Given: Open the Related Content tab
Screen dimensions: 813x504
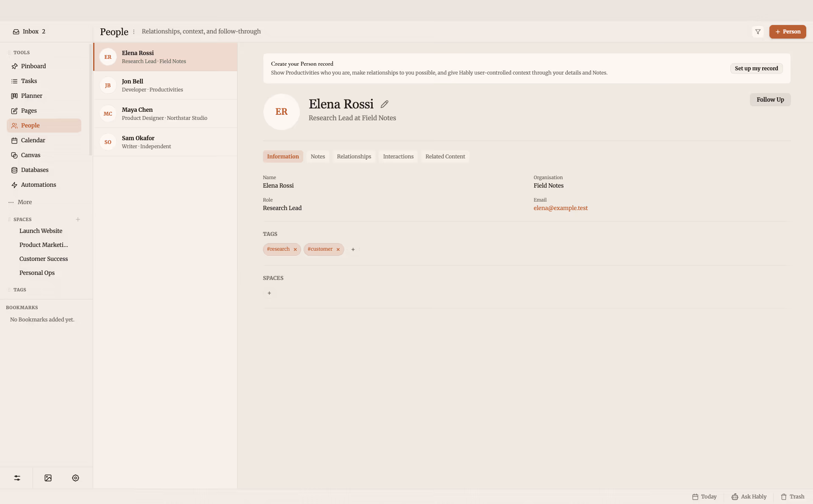Looking at the screenshot, I should (445, 157).
